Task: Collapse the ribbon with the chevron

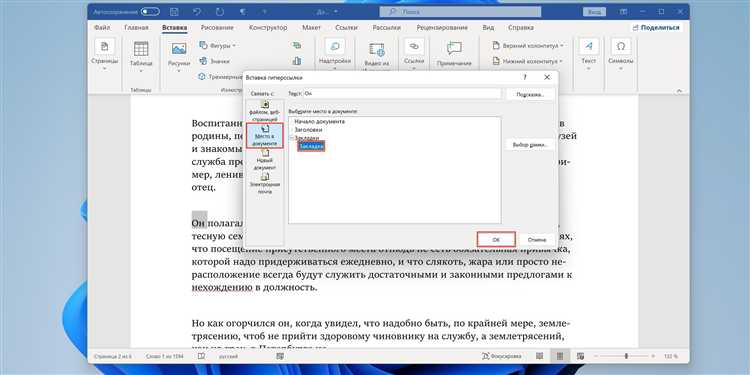Action: point(679,90)
